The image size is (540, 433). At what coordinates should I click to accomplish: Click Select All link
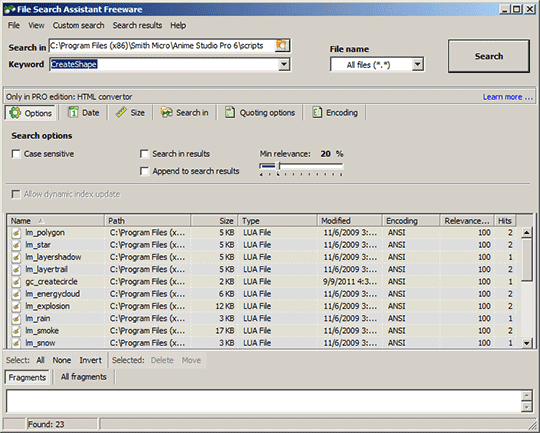[x=40, y=360]
